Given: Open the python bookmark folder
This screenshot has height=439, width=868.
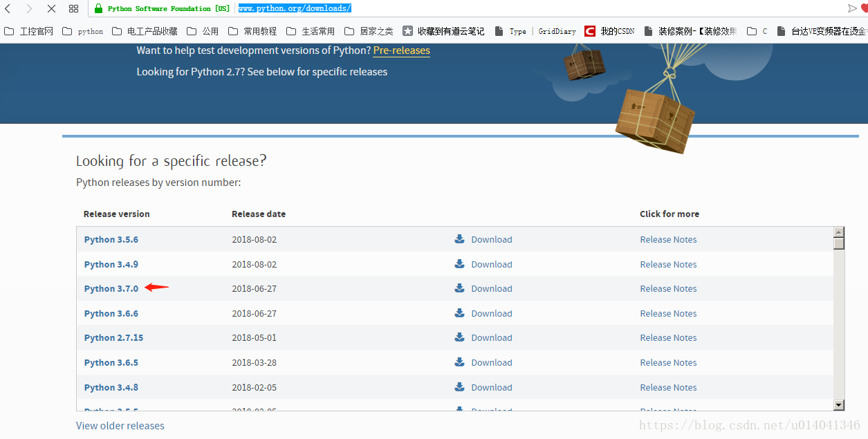Looking at the screenshot, I should (x=82, y=31).
